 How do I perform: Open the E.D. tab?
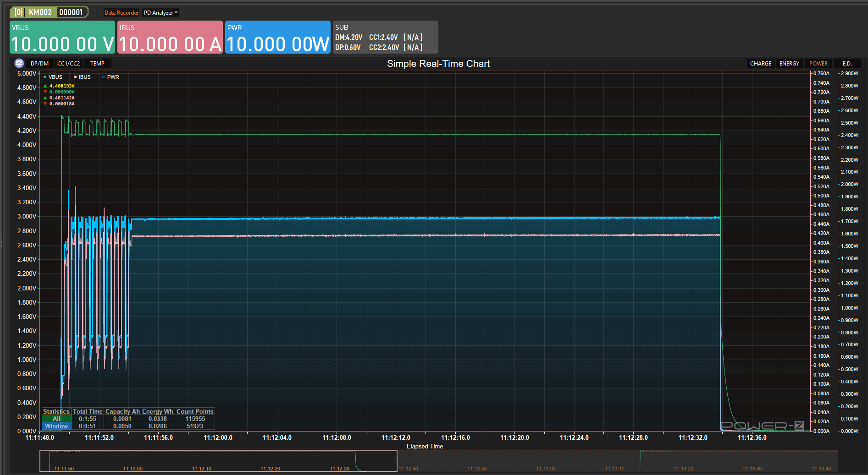tap(846, 63)
